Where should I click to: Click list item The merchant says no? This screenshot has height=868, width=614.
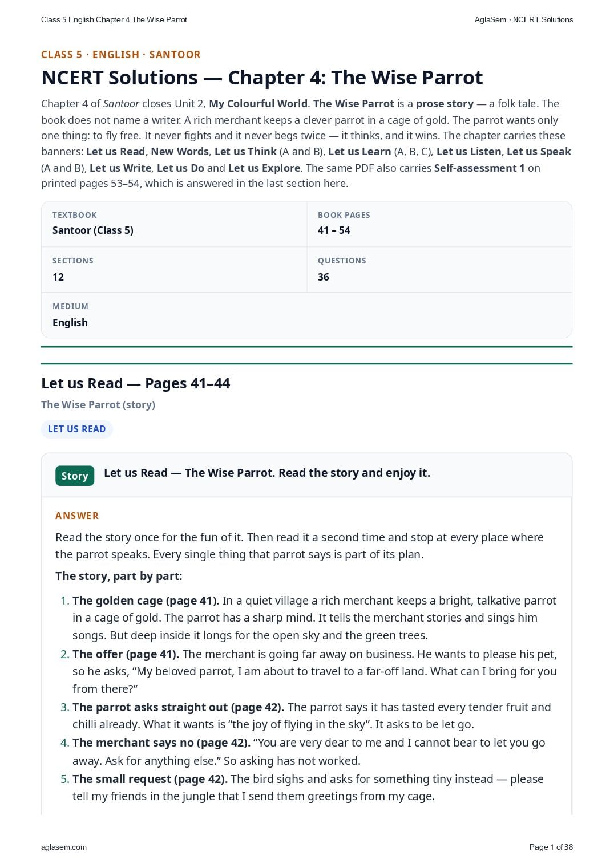309,752
